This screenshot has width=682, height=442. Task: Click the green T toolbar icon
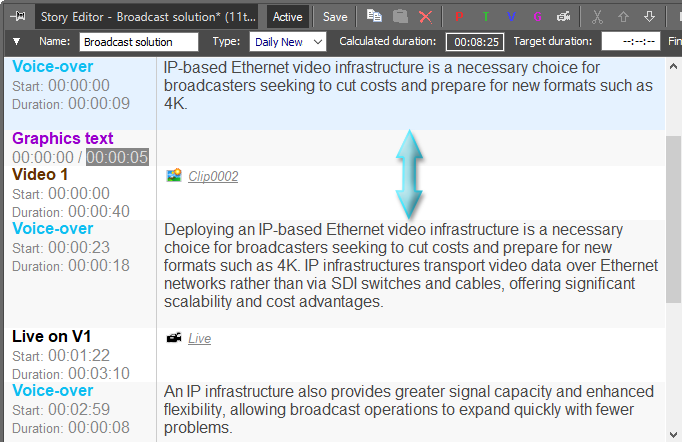click(485, 17)
